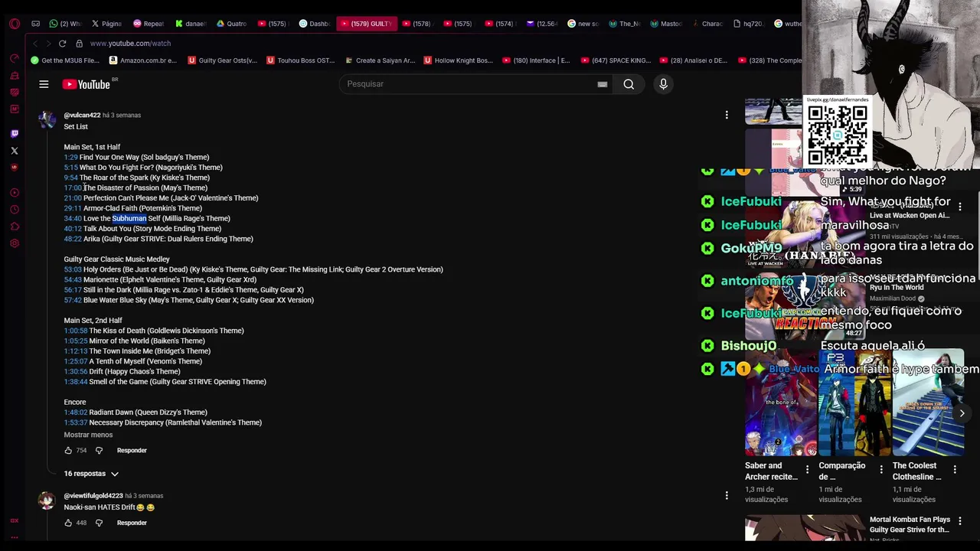
Task: Open Hollow Knight Boss bookmark
Action: pyautogui.click(x=458, y=60)
